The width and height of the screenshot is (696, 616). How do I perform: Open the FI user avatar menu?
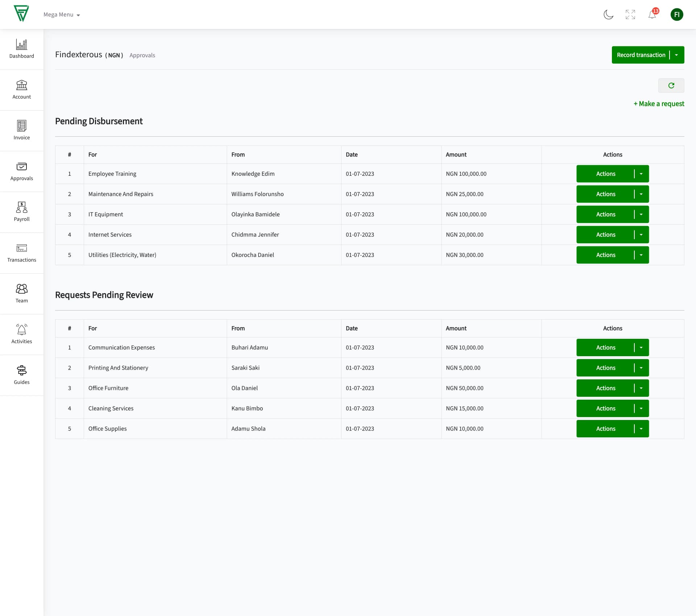click(677, 14)
